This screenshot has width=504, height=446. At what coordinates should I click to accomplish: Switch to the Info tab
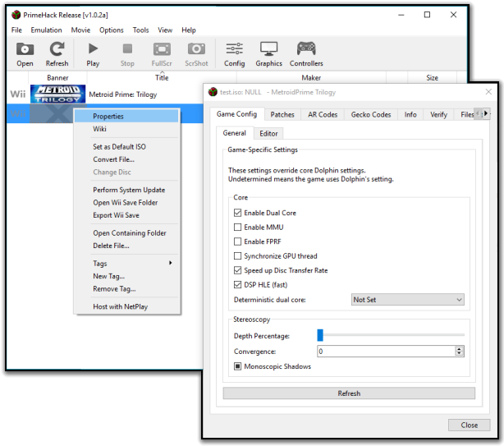(x=410, y=114)
